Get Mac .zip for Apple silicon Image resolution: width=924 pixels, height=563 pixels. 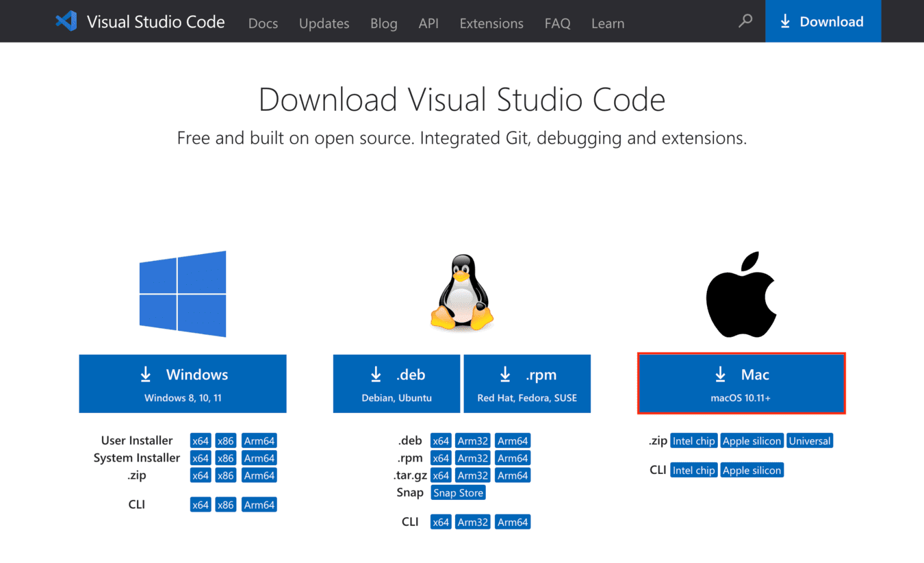(752, 441)
